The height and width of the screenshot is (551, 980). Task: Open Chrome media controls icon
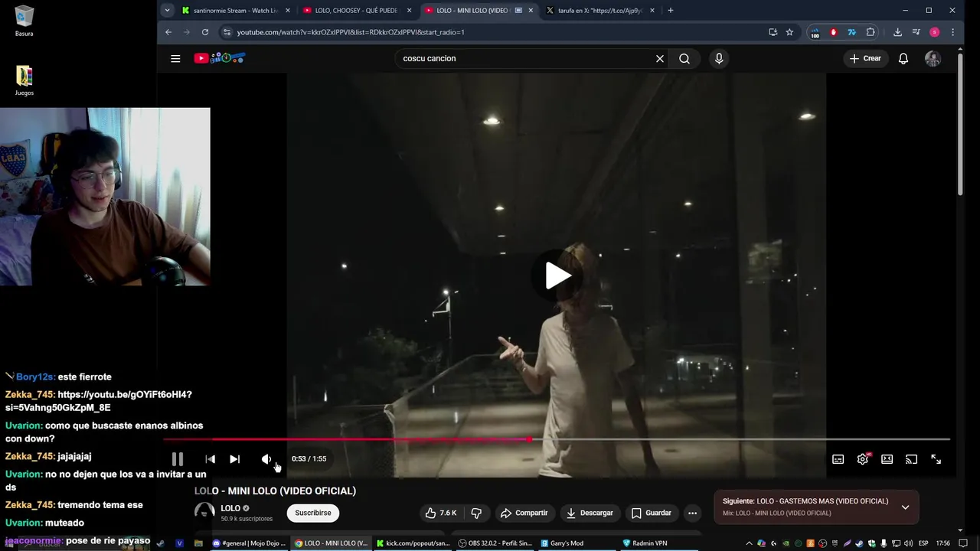(916, 32)
